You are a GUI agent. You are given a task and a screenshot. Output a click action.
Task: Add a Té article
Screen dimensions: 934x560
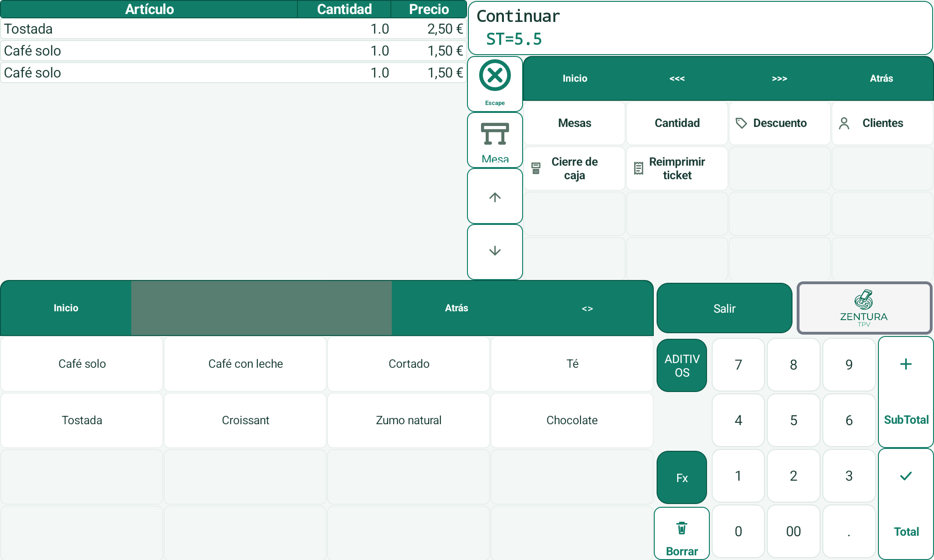point(572,364)
